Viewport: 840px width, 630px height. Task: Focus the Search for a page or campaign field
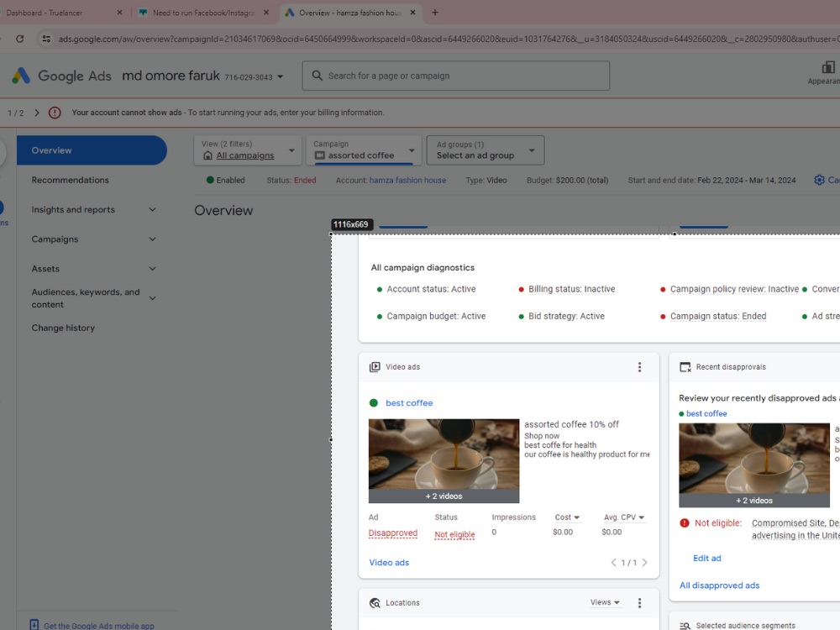coord(456,76)
